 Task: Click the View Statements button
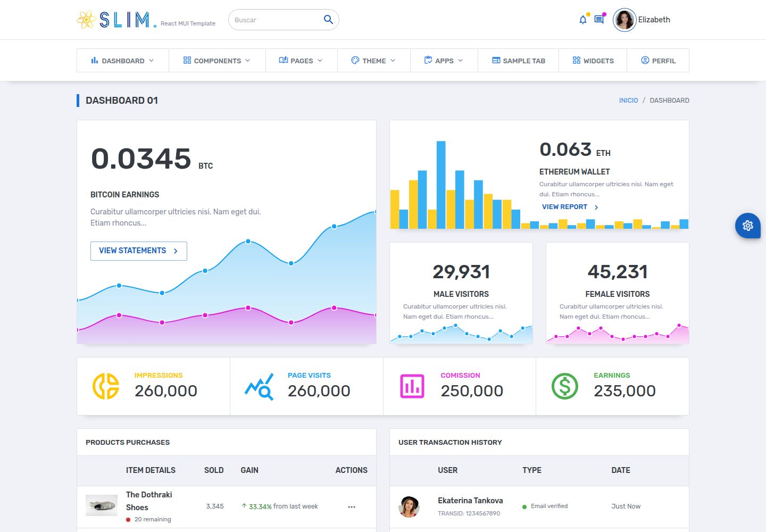[x=139, y=251]
